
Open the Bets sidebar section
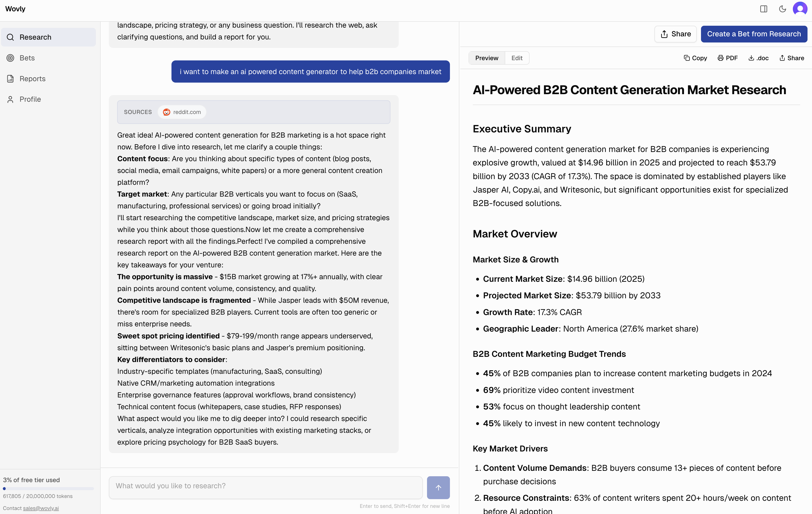(x=27, y=58)
